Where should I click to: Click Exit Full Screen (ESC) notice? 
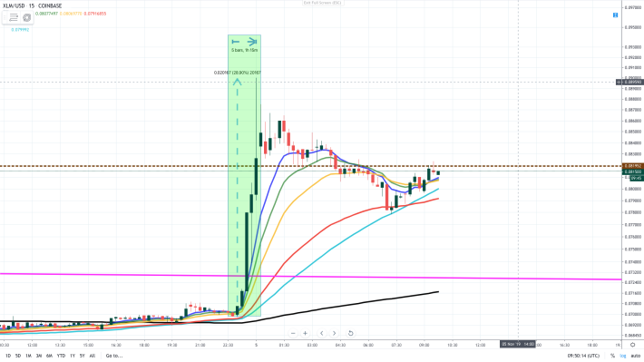click(322, 3)
